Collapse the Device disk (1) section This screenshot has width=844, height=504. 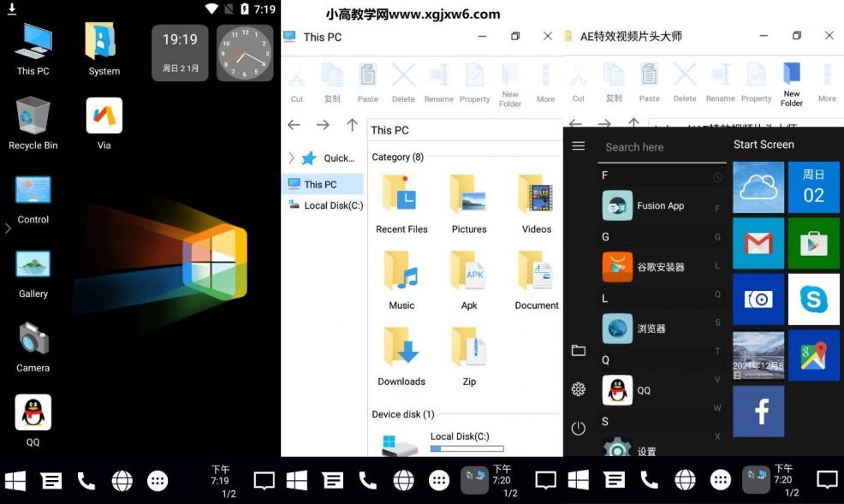coord(402,413)
